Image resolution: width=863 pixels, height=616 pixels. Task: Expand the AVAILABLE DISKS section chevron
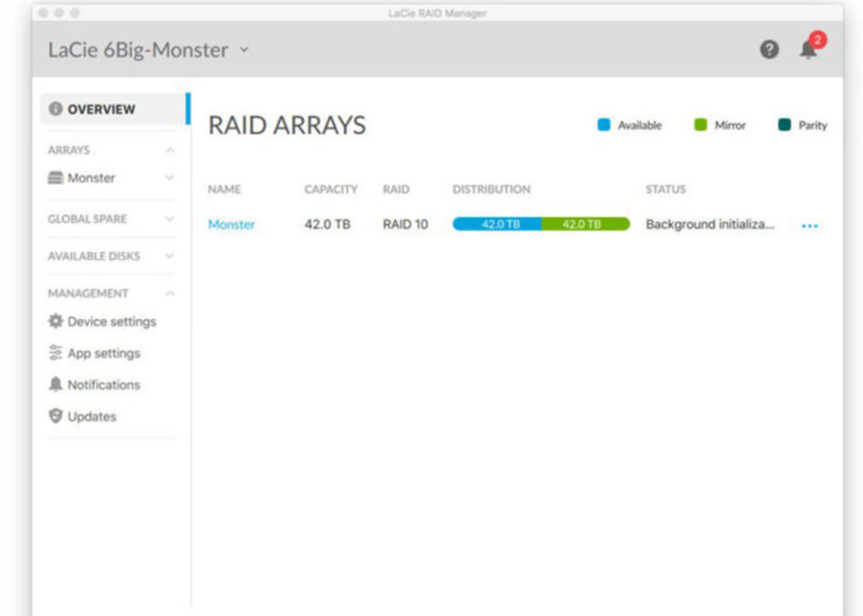coord(169,256)
